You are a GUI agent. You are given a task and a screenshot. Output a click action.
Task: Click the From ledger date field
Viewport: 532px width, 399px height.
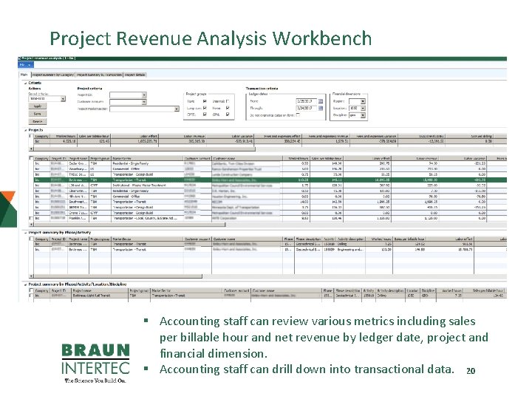[307, 101]
